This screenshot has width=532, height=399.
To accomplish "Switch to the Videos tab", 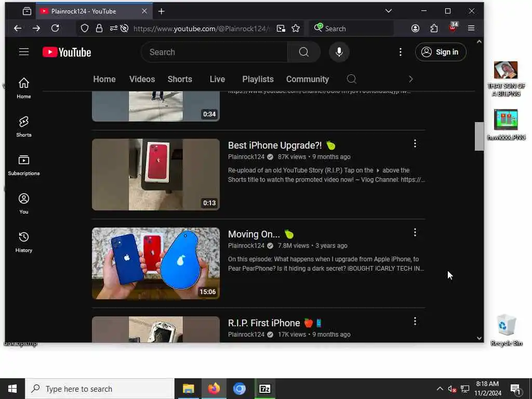I will pyautogui.click(x=142, y=79).
